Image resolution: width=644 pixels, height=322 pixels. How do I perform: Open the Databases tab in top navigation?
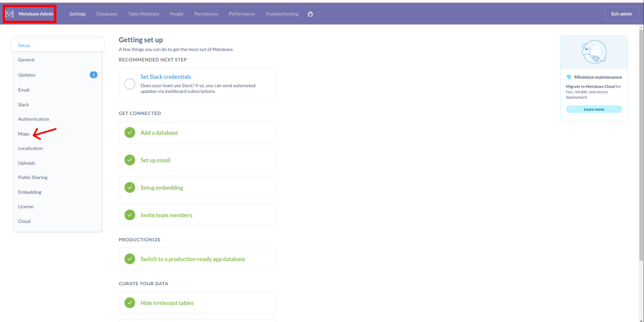(107, 14)
